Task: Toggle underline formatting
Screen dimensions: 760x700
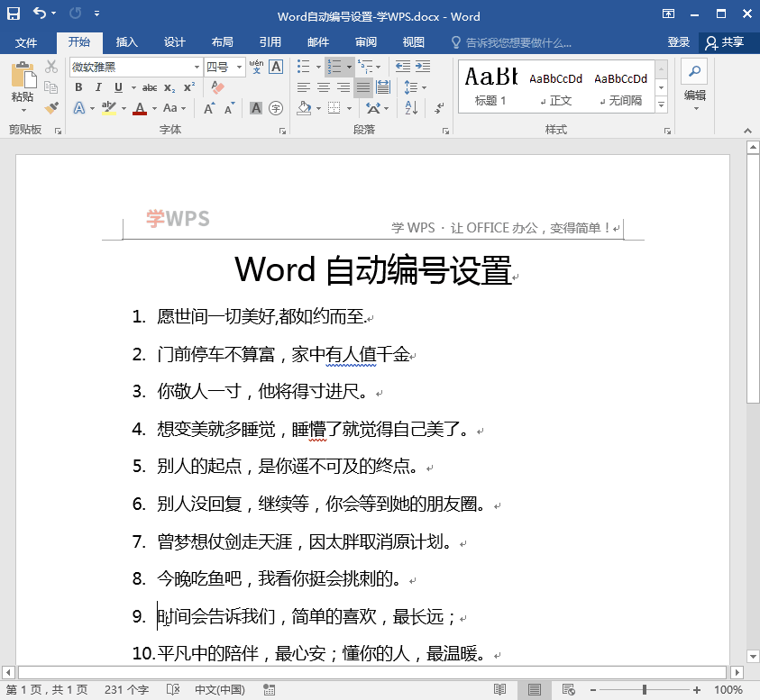Action: (x=118, y=86)
